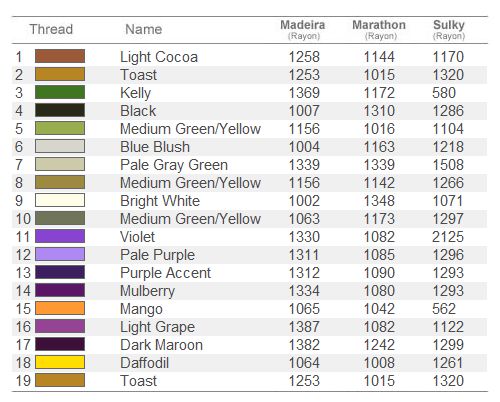The width and height of the screenshot is (500, 402).
Task: Click the Violet thread color swatch
Action: click(x=60, y=236)
